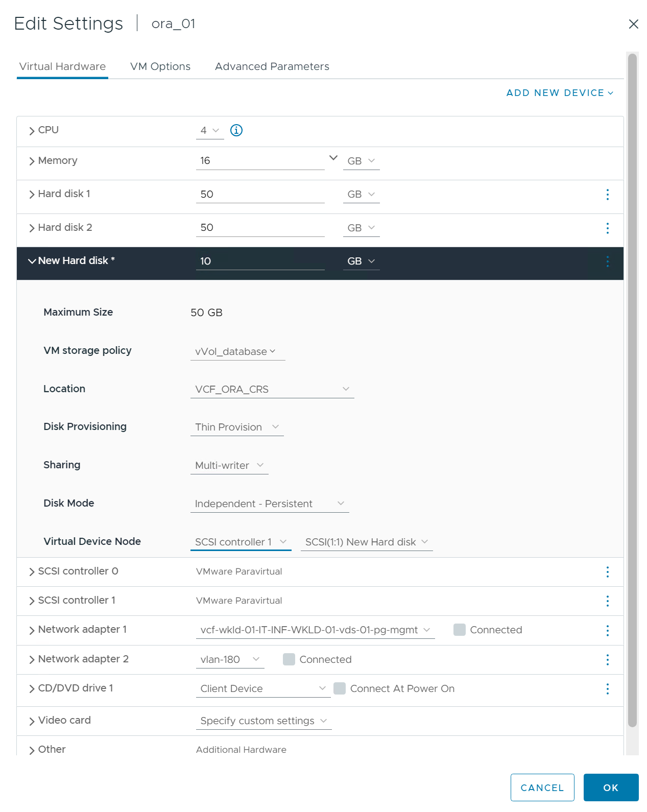Collapse the New Hard disk section
This screenshot has height=812, width=647.
(32, 261)
